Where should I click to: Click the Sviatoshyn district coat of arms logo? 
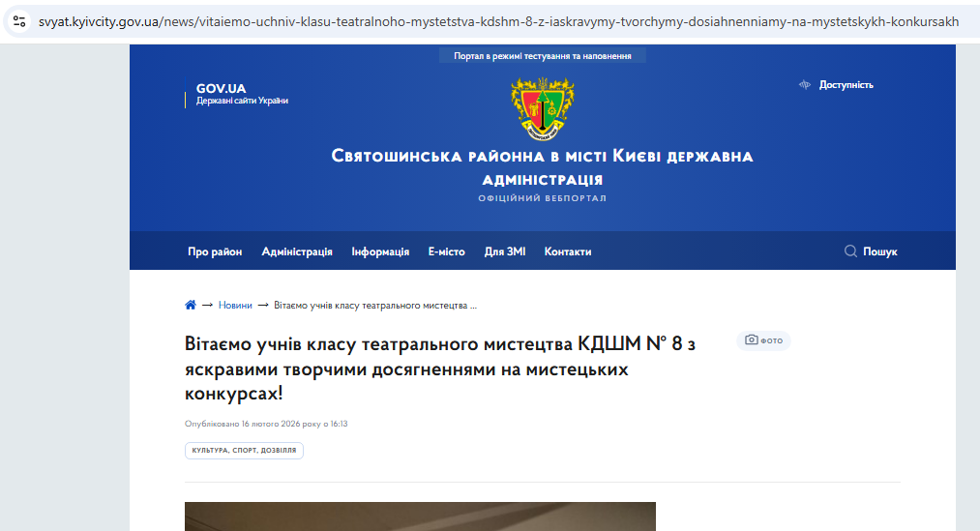[542, 109]
